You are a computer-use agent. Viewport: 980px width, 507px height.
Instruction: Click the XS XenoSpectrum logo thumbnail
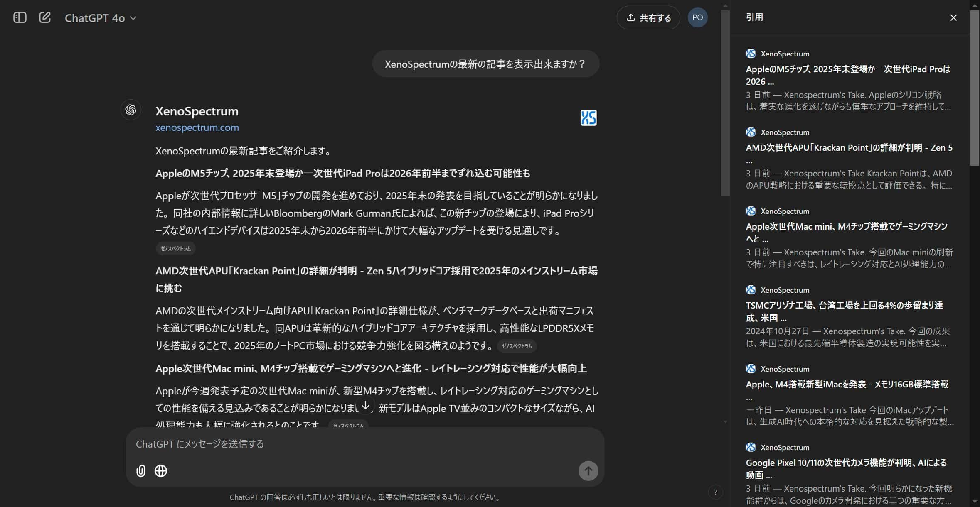588,118
